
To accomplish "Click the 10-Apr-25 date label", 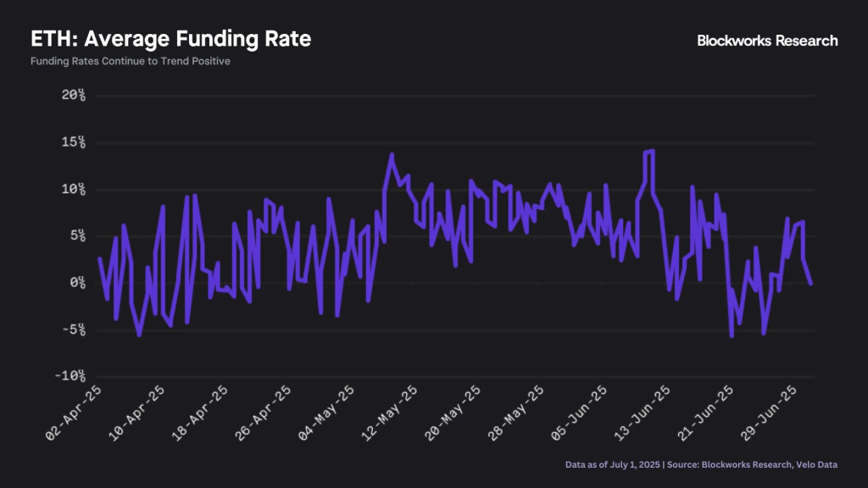I will [x=136, y=413].
